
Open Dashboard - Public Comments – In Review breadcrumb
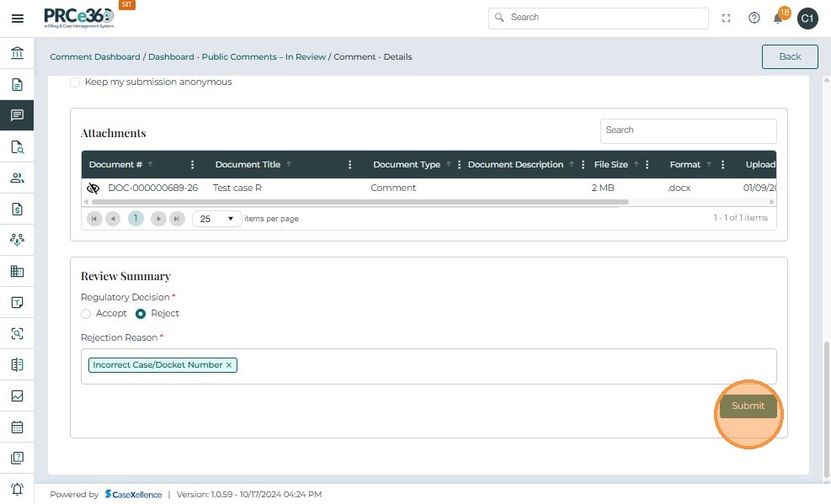point(237,56)
